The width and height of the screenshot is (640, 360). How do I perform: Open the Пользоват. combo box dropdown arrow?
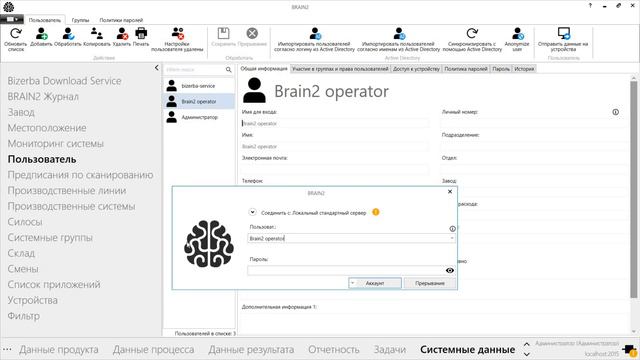(x=452, y=238)
